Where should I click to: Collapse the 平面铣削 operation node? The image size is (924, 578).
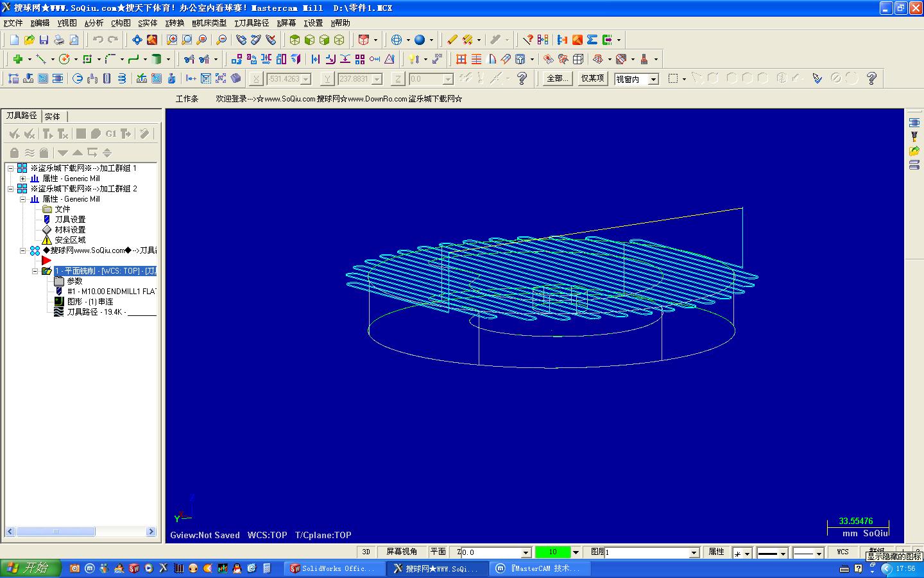(x=35, y=271)
